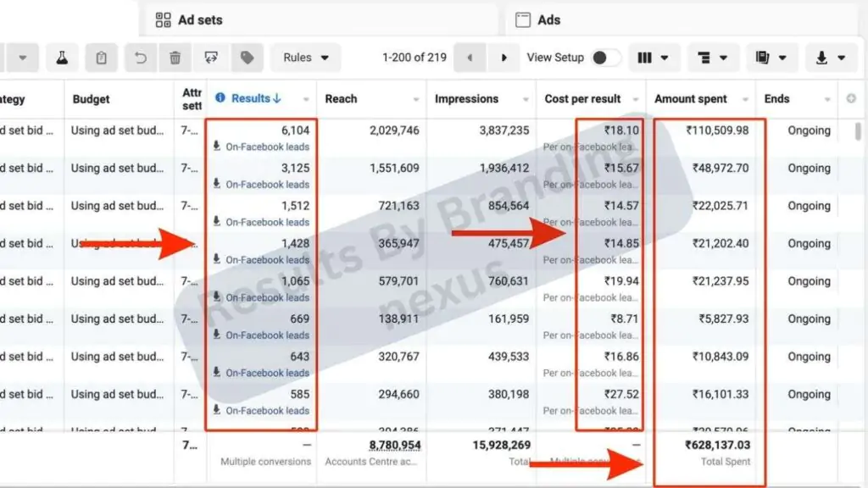Click the trash delete icon
868x488 pixels.
(x=175, y=58)
